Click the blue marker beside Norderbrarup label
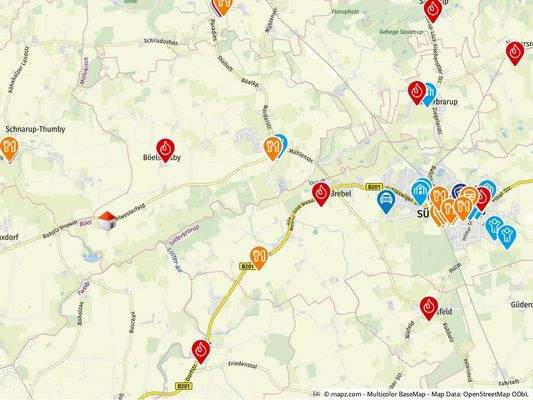This screenshot has width=533, height=400. click(x=430, y=95)
